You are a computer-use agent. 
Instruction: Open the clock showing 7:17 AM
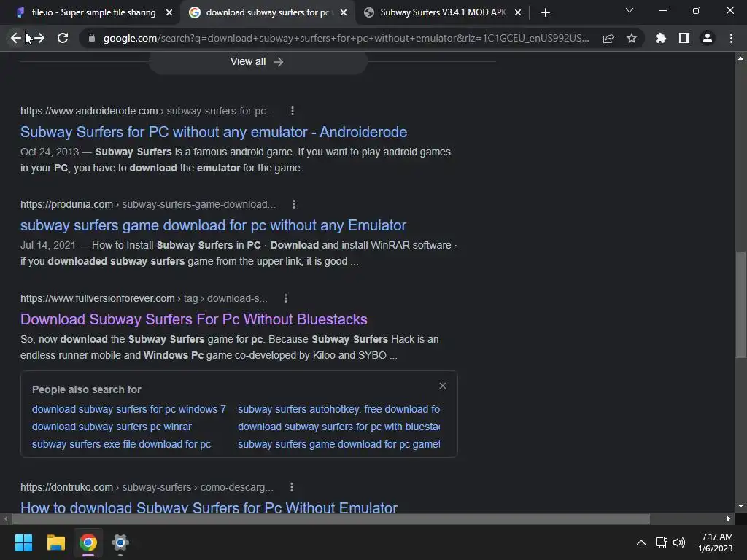(x=716, y=542)
